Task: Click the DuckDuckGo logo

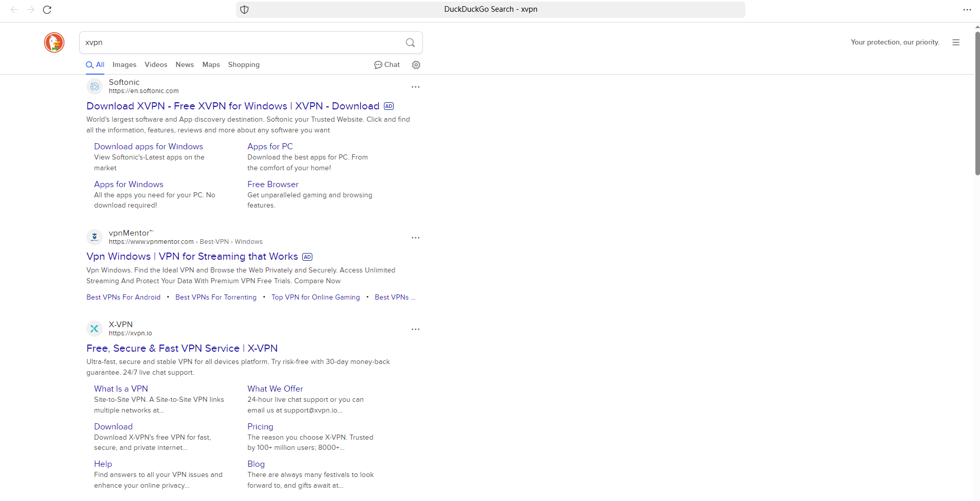Action: 54,42
